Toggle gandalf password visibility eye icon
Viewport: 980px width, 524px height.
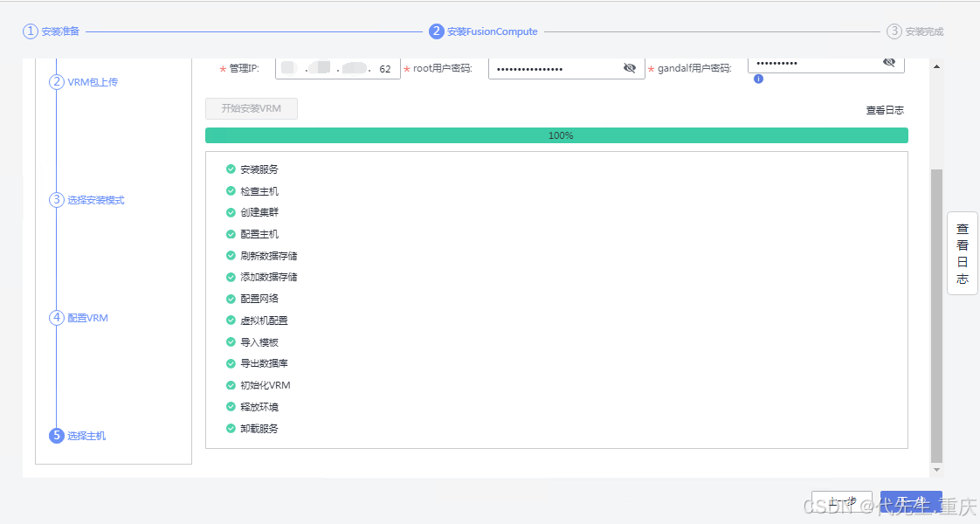(889, 62)
